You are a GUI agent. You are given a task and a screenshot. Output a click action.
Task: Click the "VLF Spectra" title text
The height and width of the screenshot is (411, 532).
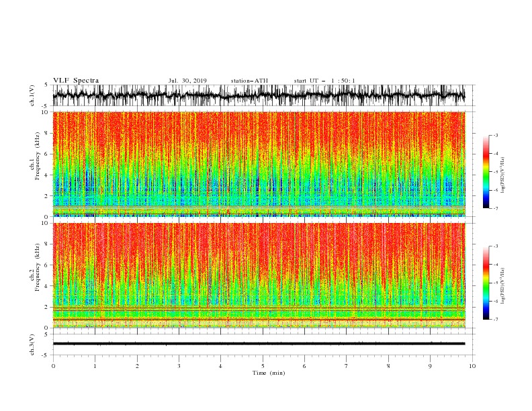76,81
